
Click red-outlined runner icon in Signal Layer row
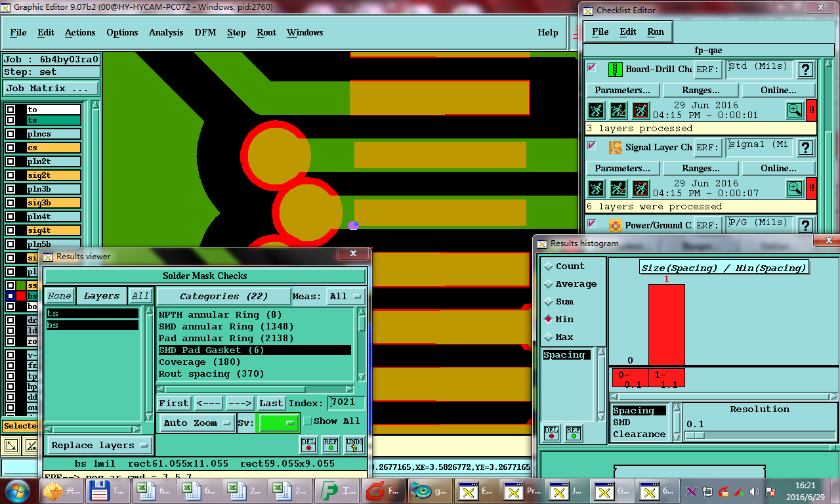click(640, 188)
